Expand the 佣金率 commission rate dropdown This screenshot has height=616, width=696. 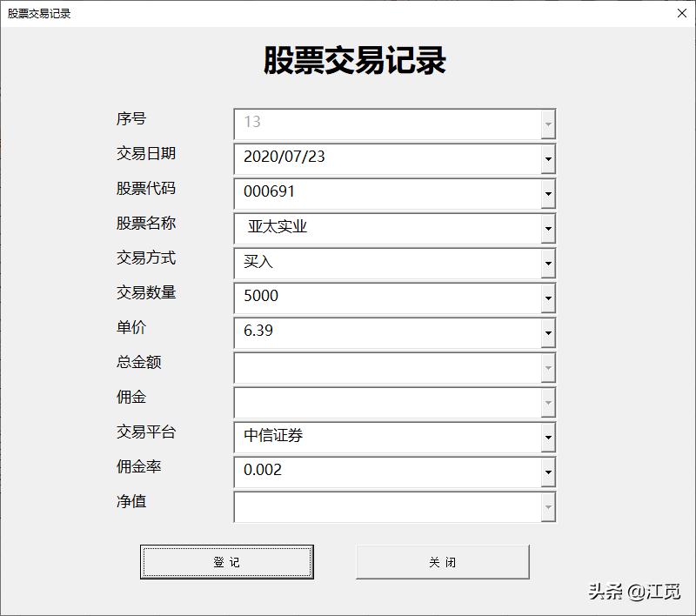548,472
